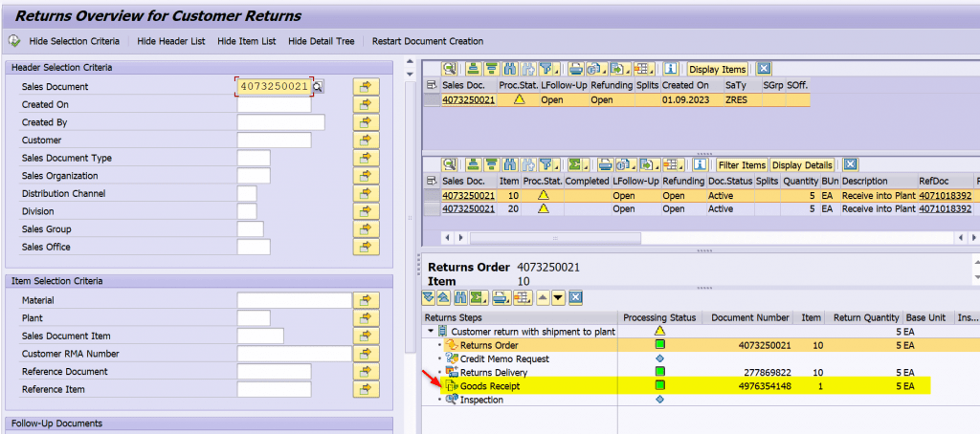Open sigma totals dropdown in detail tree toolbar
This screenshot has height=434, width=980.
click(x=479, y=298)
